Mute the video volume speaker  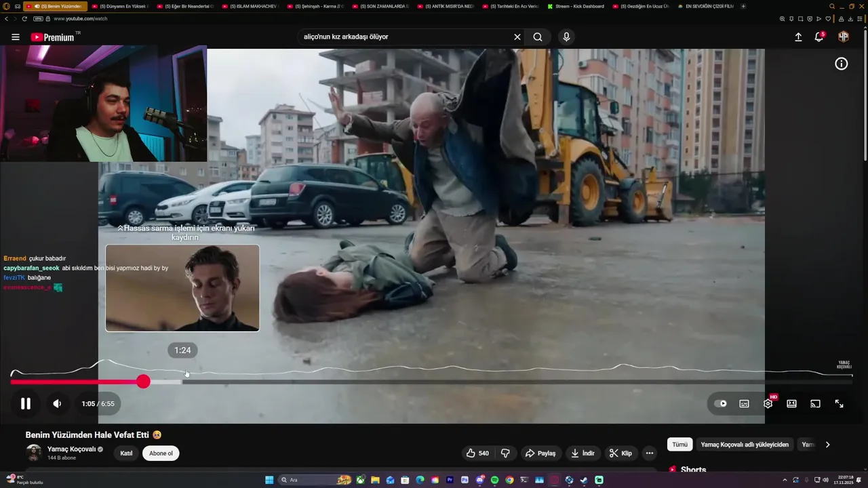point(57,404)
